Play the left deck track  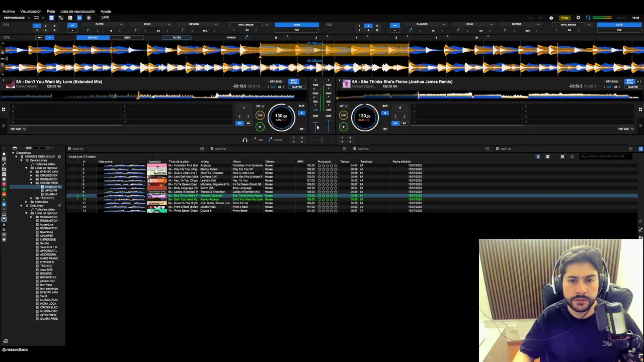coord(260,127)
